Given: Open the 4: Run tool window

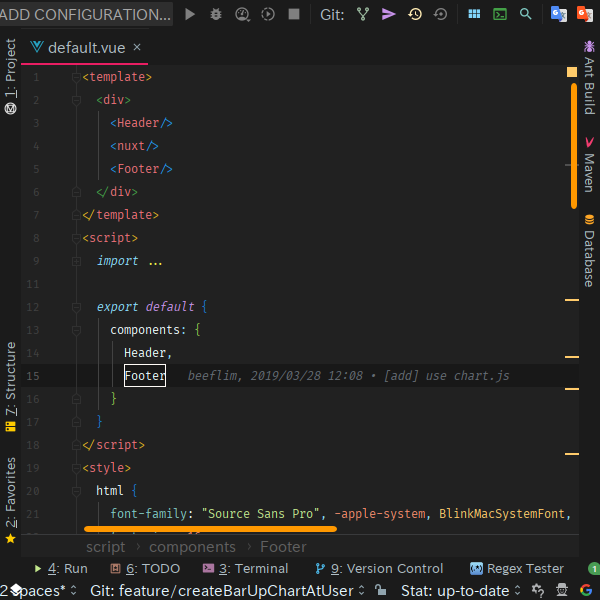Looking at the screenshot, I should [x=61, y=569].
